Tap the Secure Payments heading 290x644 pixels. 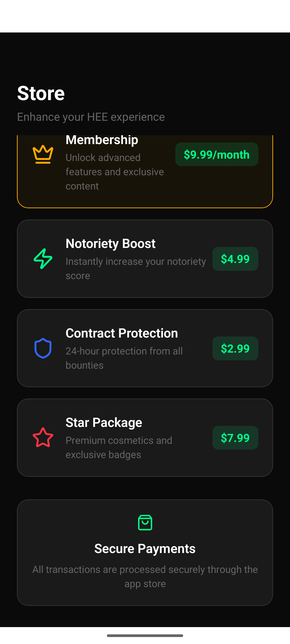coord(145,549)
